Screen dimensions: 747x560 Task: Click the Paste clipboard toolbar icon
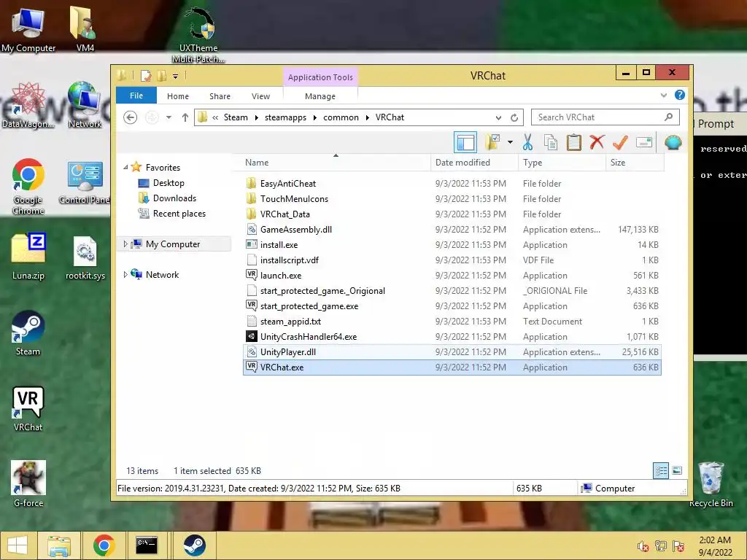coord(573,142)
